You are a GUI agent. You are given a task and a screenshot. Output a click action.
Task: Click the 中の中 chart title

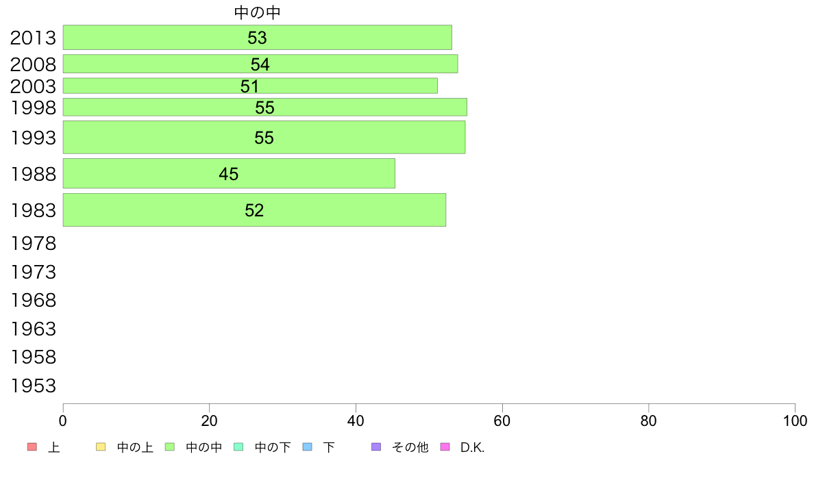258,12
